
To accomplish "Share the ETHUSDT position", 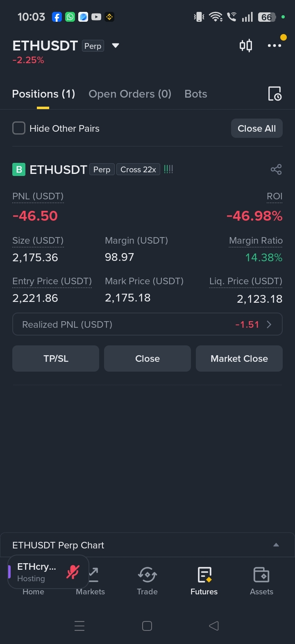I will [276, 169].
